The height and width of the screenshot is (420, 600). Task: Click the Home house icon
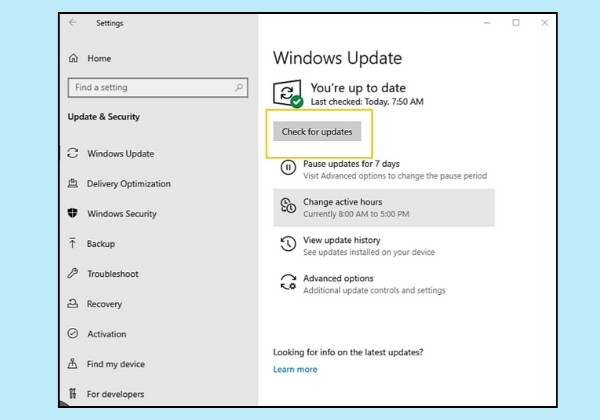[73, 58]
